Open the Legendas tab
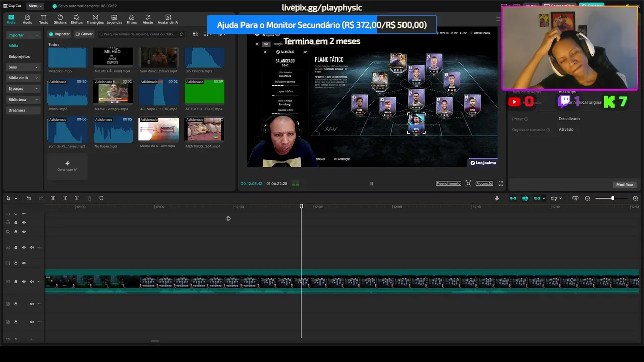 [x=114, y=19]
